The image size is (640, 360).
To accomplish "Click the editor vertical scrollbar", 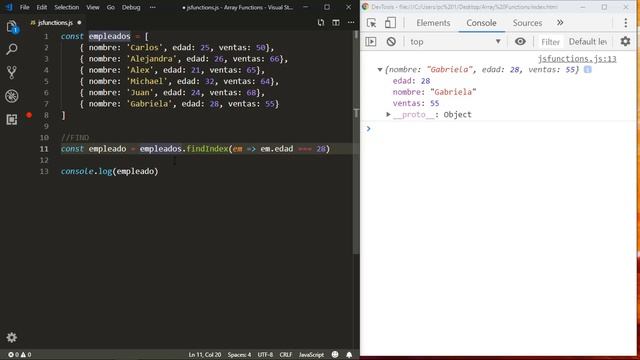I will point(356,143).
